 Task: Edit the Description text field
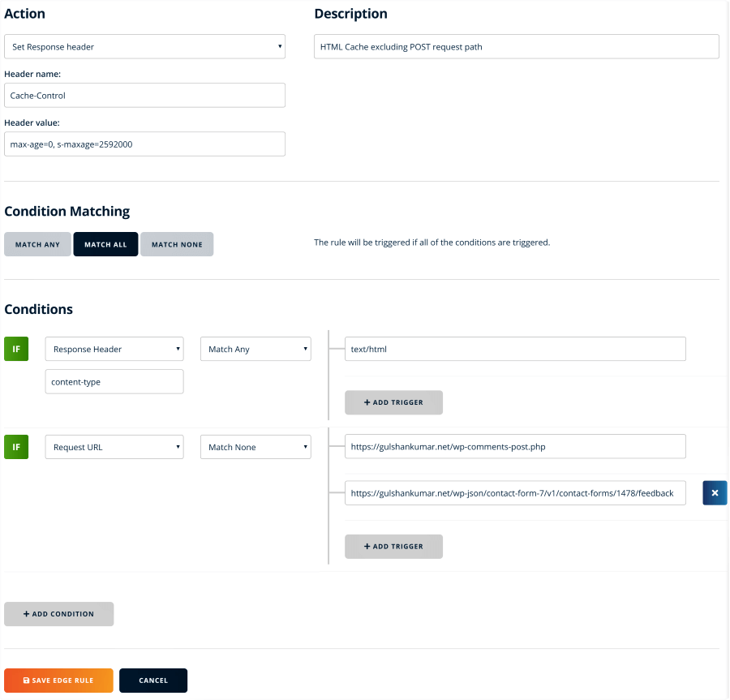pyautogui.click(x=516, y=47)
